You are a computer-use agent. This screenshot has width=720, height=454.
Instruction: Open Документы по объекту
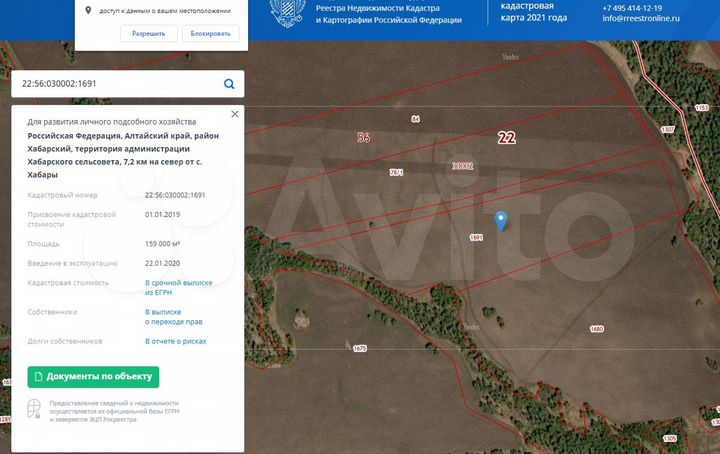93,377
